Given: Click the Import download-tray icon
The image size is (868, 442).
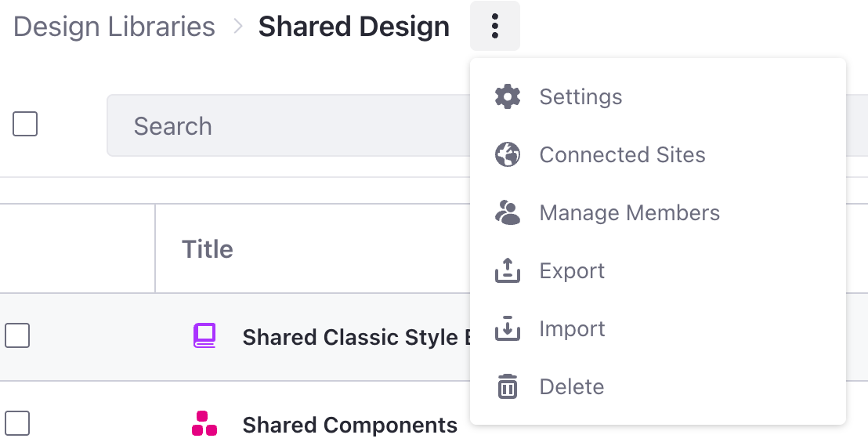Looking at the screenshot, I should click(507, 328).
